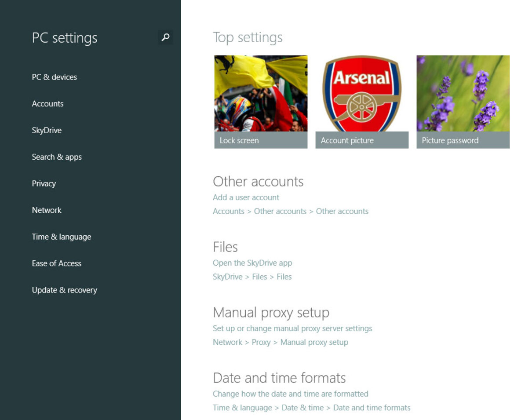The width and height of the screenshot is (514, 420).
Task: Click Open the SkyDrive app link
Action: click(x=252, y=263)
